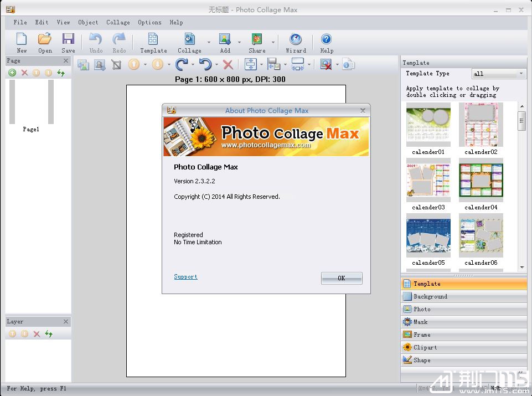This screenshot has height=396, width=532.
Task: Select the calender04 template thumbnail
Action: pyautogui.click(x=481, y=180)
